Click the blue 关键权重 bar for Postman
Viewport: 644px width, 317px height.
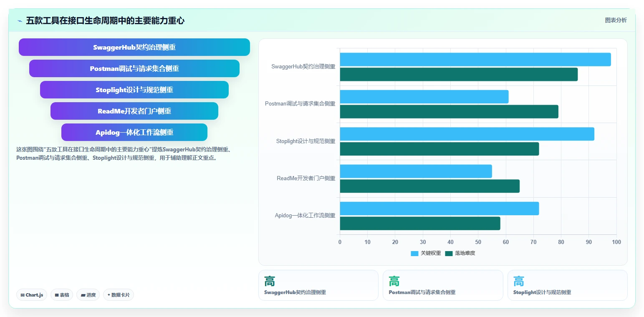(424, 97)
